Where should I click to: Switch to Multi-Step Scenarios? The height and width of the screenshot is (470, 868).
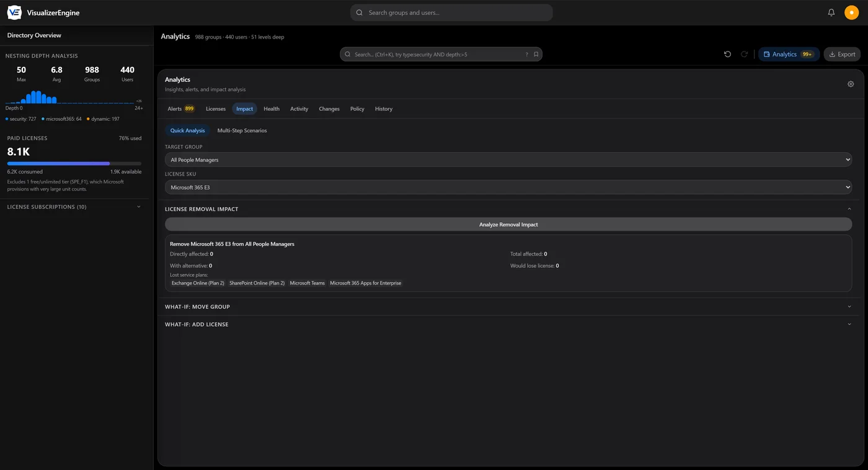242,131
